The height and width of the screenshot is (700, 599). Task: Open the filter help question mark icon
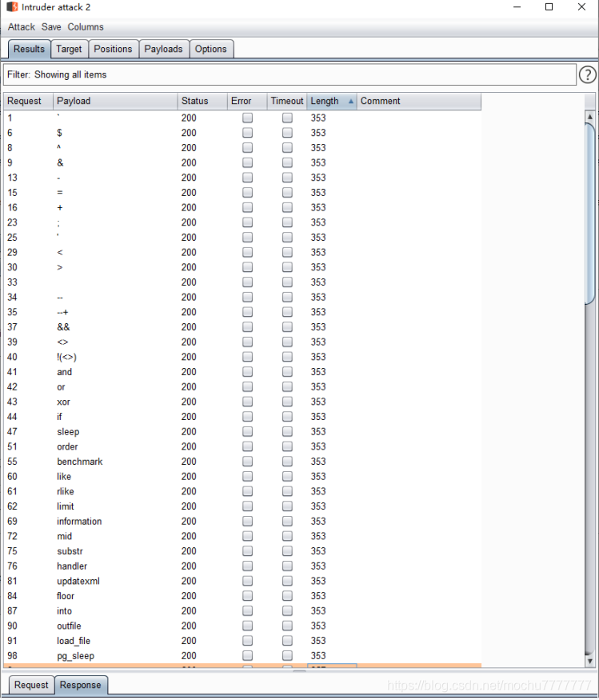(587, 74)
